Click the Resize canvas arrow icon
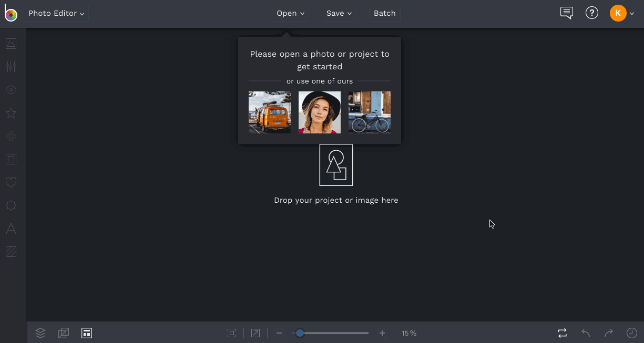The image size is (644, 343). (255, 333)
